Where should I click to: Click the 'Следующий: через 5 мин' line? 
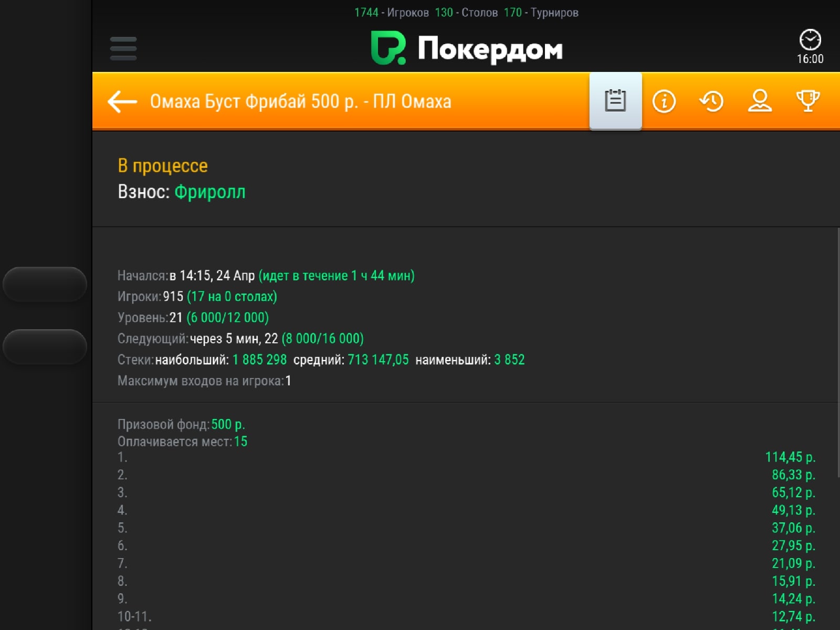(x=240, y=339)
